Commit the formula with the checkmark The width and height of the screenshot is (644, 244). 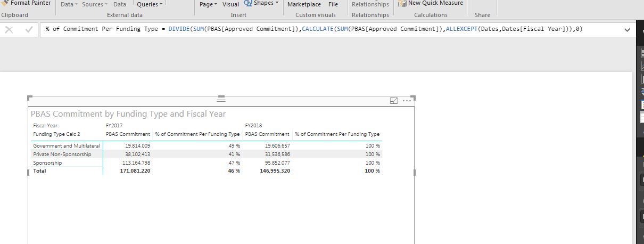tap(28, 30)
